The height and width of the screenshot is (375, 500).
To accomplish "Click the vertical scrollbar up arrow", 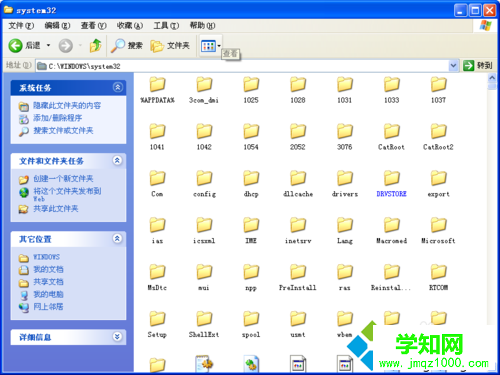I will pyautogui.click(x=492, y=78).
